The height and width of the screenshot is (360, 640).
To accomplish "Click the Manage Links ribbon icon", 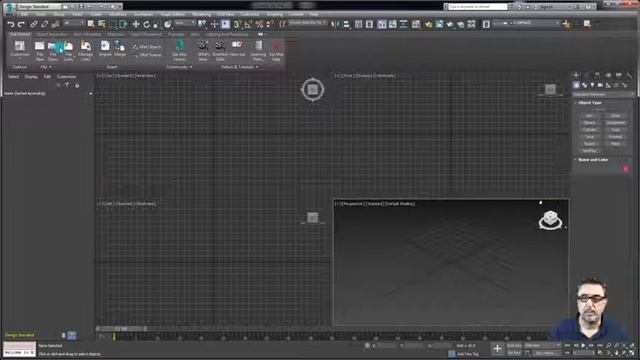I will [x=85, y=51].
